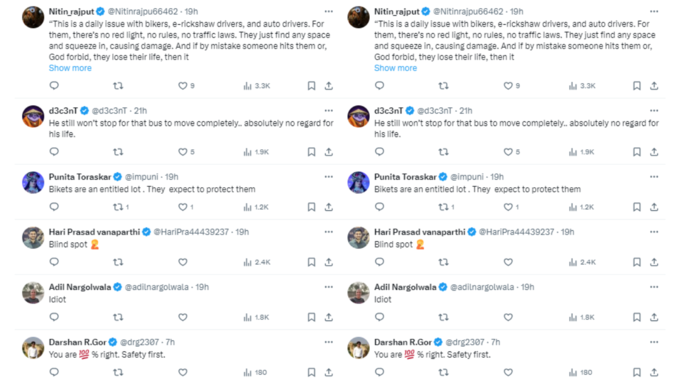Open the @adilnargolwala handle in the right panel
The width and height of the screenshot is (680, 383).
(482, 287)
